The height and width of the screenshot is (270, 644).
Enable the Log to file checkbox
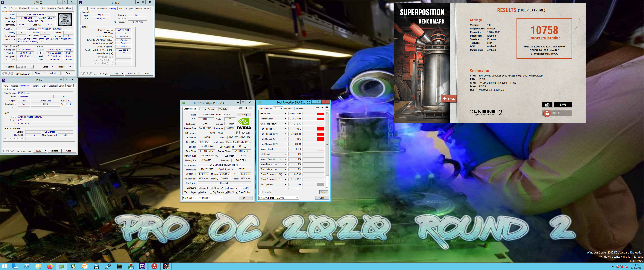click(x=261, y=192)
